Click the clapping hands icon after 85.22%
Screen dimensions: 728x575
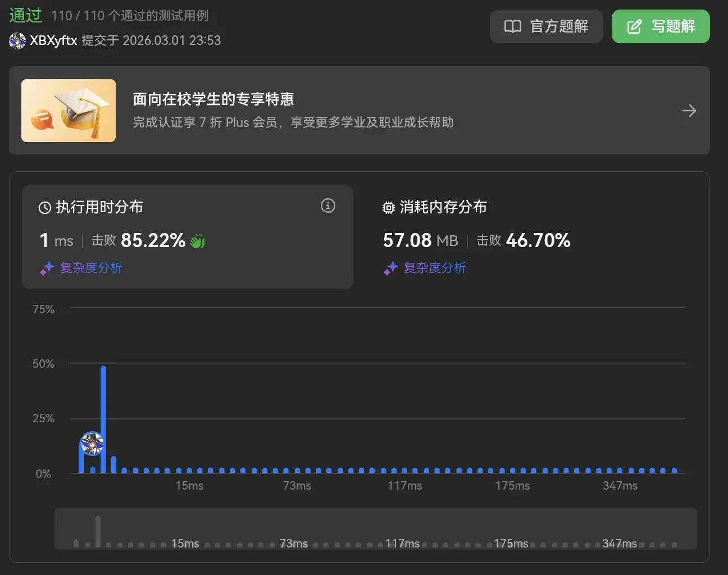click(198, 241)
